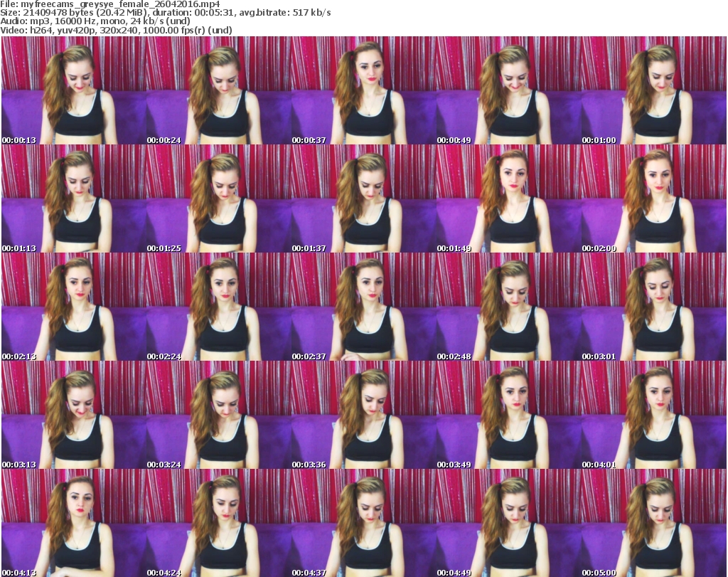Click the 'Audio: mp3, 16000 Hz' line
The height and width of the screenshot is (577, 728).
(95, 21)
